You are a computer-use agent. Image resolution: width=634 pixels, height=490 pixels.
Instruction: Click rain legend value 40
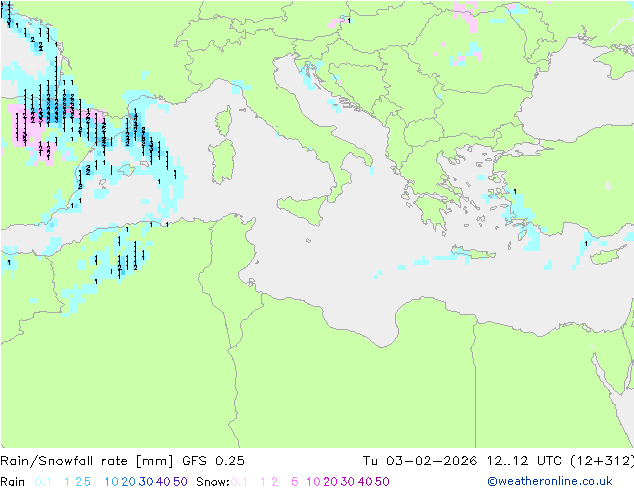point(163,482)
